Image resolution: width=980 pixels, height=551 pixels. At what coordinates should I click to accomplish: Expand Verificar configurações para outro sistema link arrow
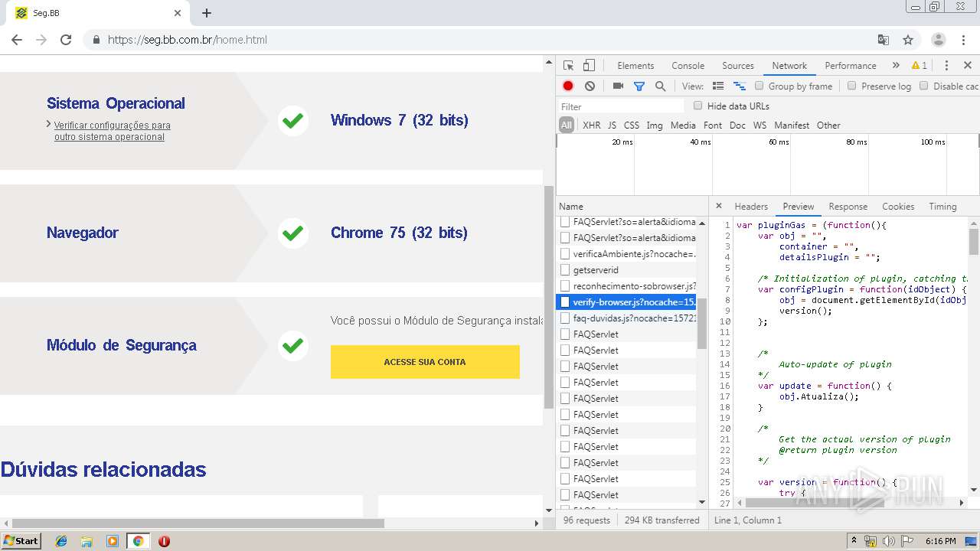[49, 124]
